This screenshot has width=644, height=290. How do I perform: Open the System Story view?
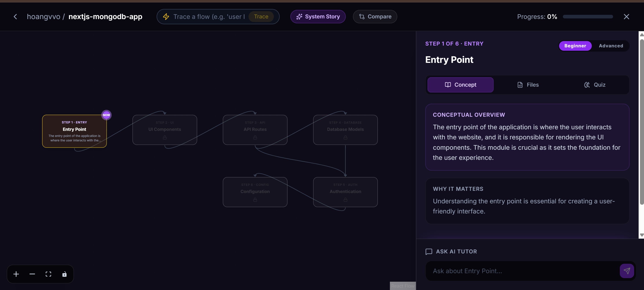(318, 17)
